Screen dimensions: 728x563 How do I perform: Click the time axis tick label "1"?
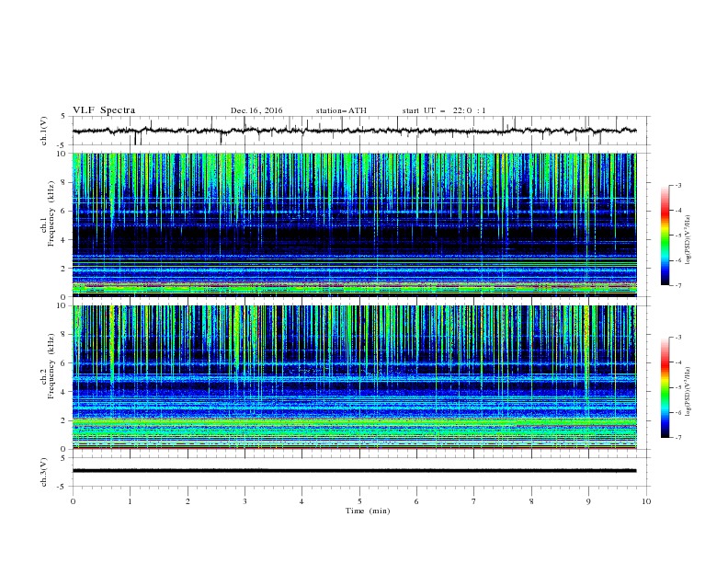[x=130, y=501]
